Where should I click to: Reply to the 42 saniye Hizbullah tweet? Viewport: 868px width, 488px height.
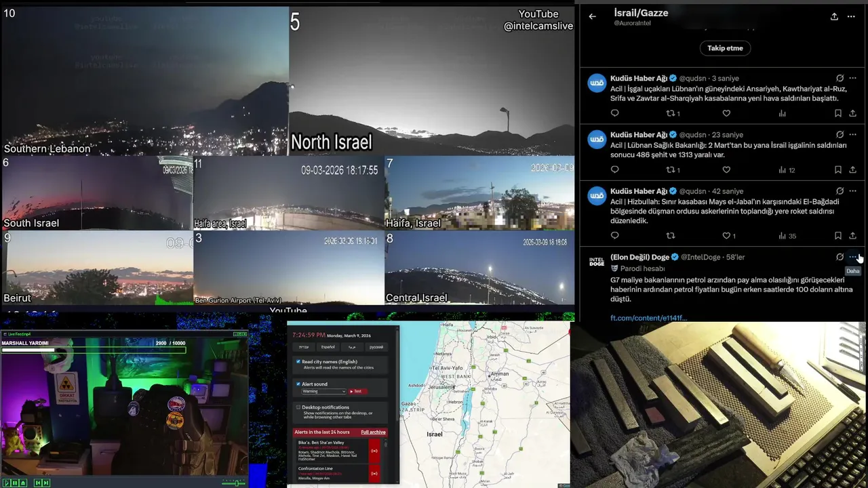[615, 236]
